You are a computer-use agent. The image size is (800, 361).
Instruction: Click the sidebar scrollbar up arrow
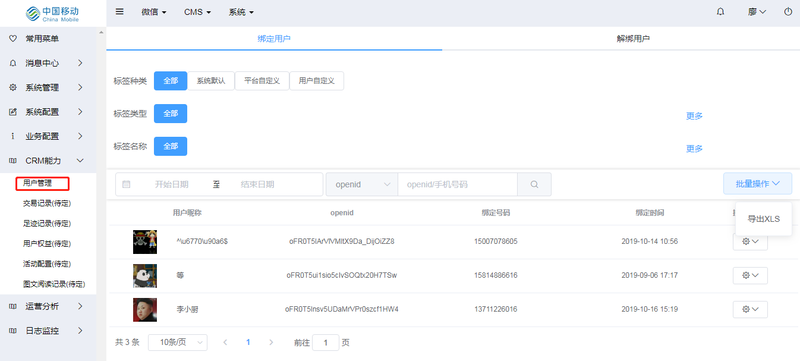pyautogui.click(x=101, y=33)
